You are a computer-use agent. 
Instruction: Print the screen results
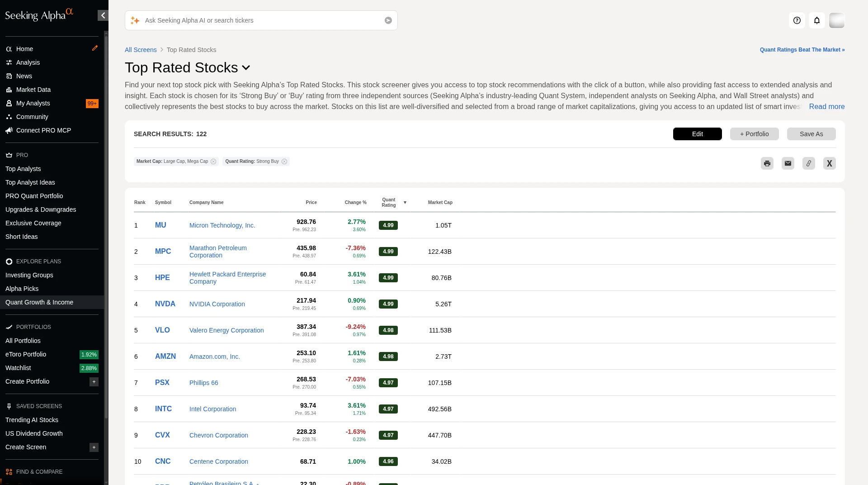[767, 163]
